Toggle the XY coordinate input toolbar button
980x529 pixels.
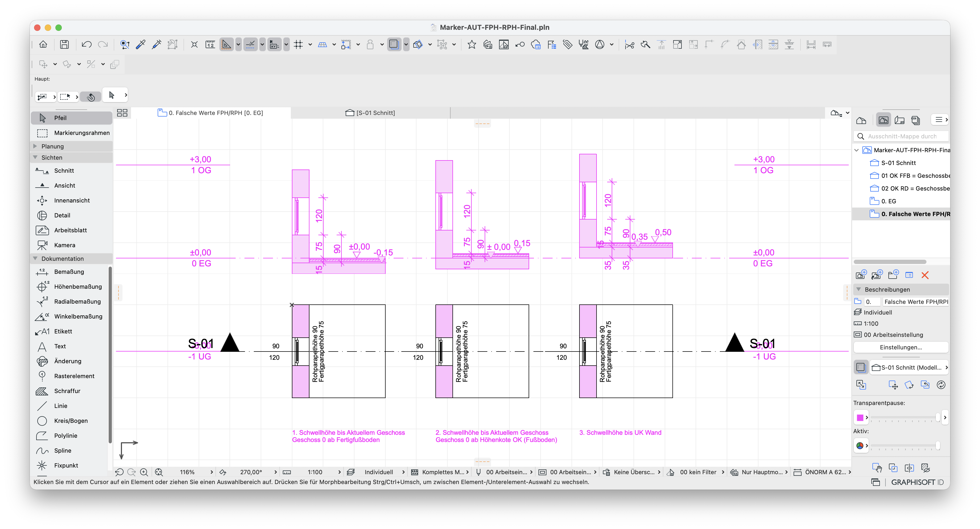[x=274, y=44]
